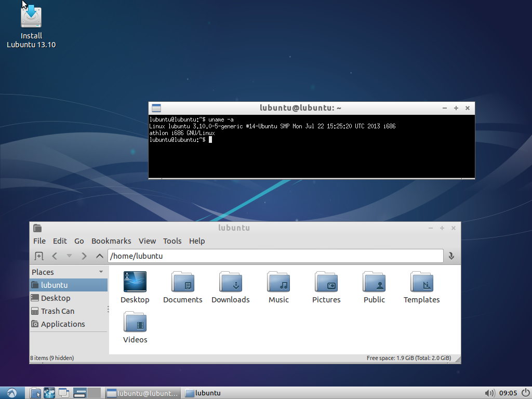This screenshot has height=399, width=532.
Task: Open a new tab in the file manager
Action: pos(38,256)
